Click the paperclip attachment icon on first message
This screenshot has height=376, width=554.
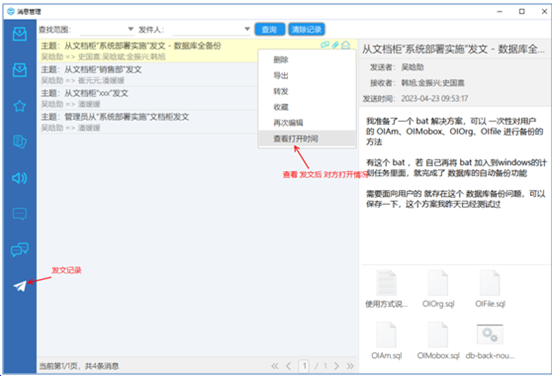tap(335, 45)
